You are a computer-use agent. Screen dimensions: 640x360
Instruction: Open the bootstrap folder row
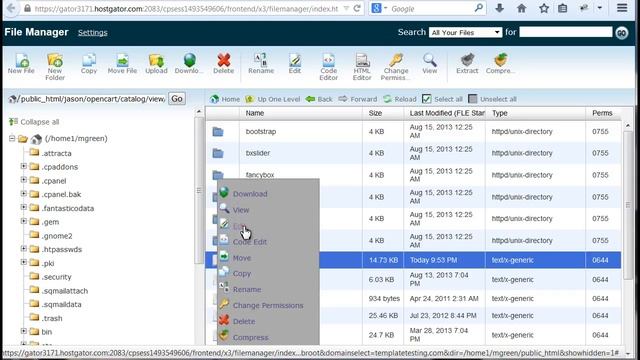point(413,131)
